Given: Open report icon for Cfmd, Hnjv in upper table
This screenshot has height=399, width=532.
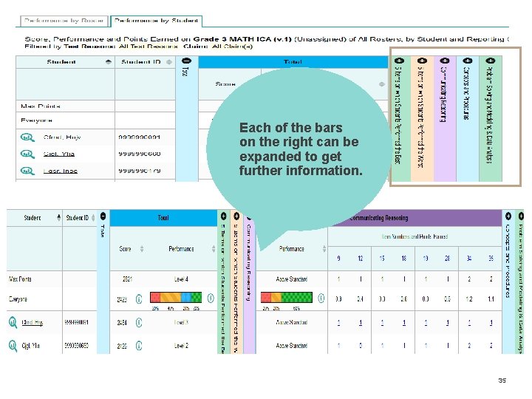Looking at the screenshot, I should 27,137.
